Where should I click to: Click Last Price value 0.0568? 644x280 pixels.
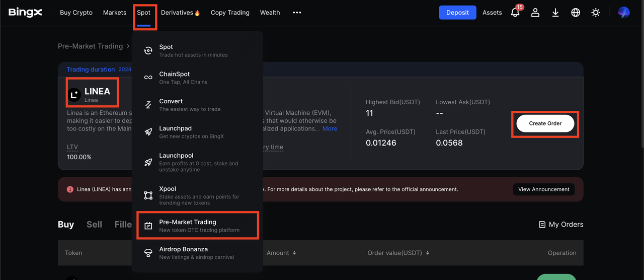tap(449, 143)
